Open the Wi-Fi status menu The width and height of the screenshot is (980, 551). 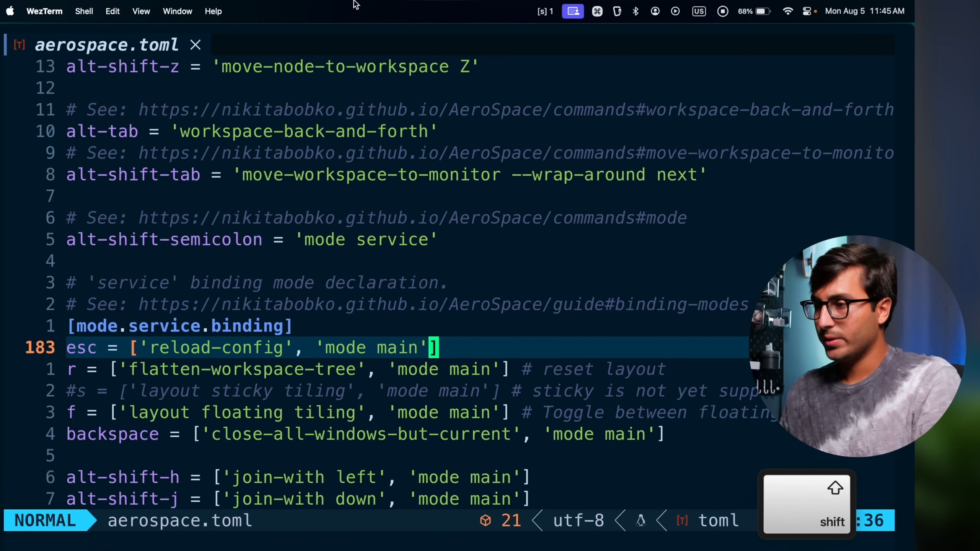pyautogui.click(x=788, y=11)
